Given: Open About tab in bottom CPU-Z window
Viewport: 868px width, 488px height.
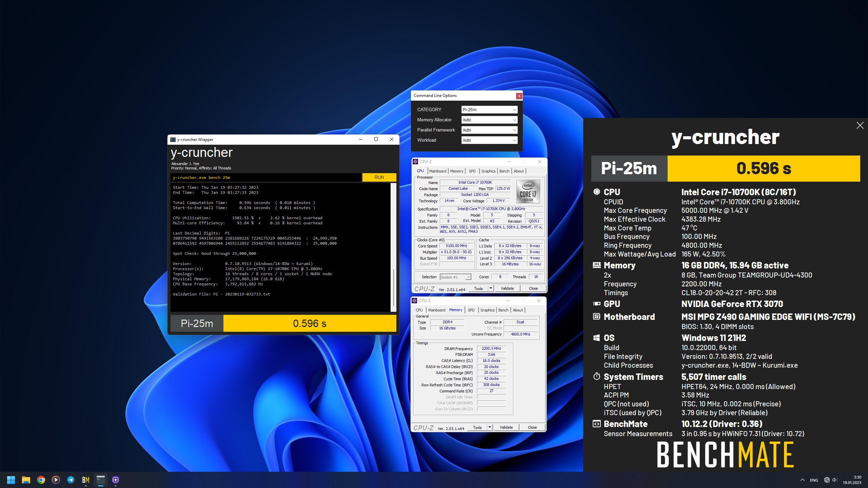Looking at the screenshot, I should pos(518,310).
